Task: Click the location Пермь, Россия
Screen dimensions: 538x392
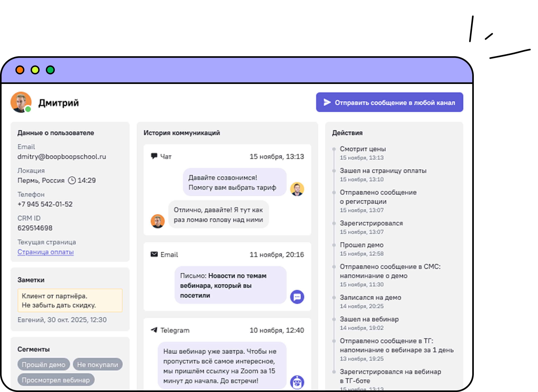Action: [41, 180]
